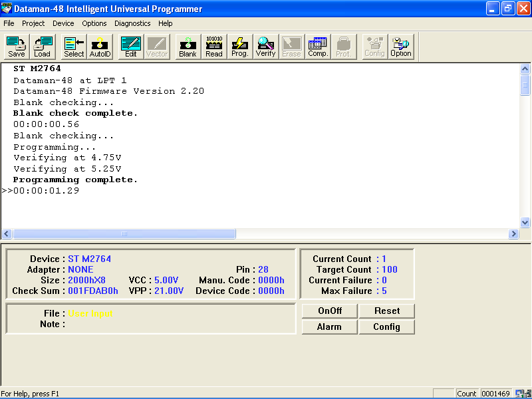Click the Load file toolbar icon
The image size is (532, 399).
tap(43, 47)
